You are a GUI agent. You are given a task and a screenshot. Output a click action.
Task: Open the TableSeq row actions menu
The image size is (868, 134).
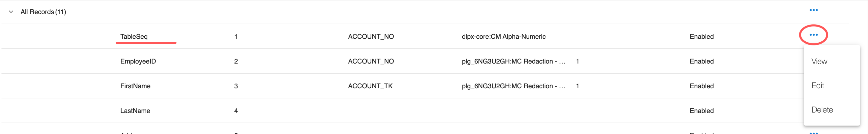(x=813, y=35)
